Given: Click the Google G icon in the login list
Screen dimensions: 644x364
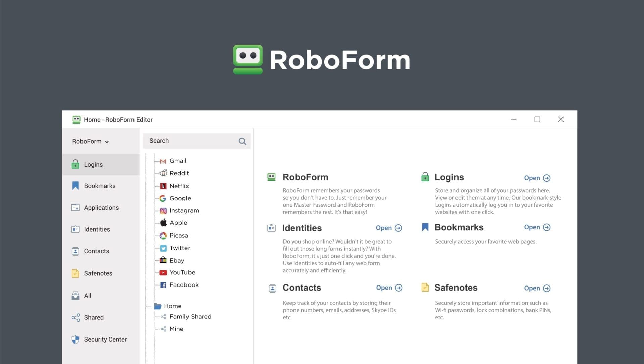Looking at the screenshot, I should coord(163,198).
